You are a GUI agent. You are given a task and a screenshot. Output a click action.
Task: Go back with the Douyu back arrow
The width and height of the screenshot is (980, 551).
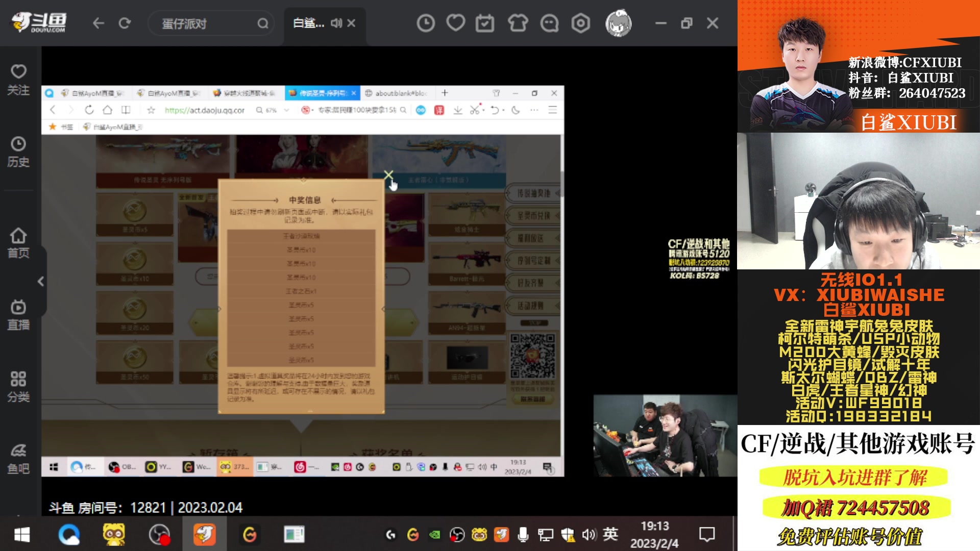(98, 23)
